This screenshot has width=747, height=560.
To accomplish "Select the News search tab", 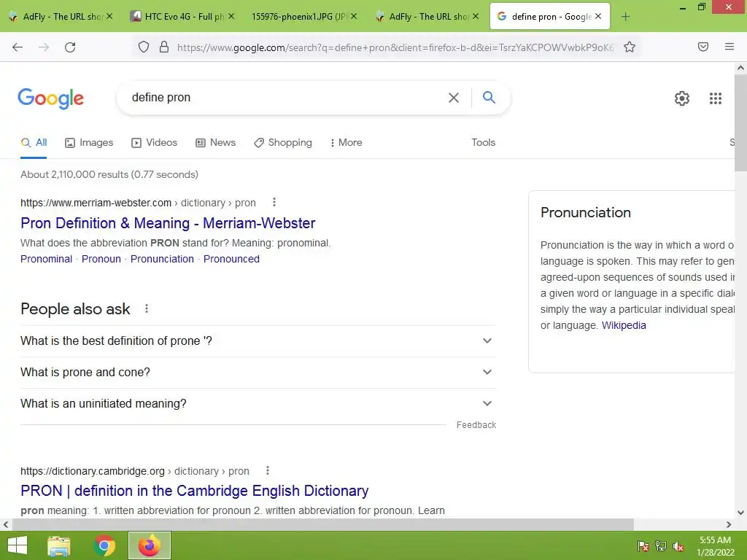I will [x=216, y=142].
